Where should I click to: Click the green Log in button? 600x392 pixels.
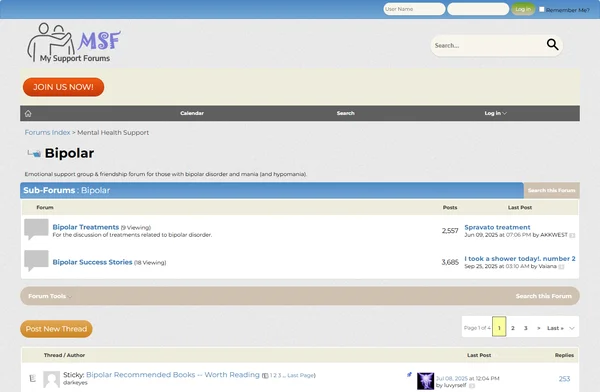click(523, 9)
